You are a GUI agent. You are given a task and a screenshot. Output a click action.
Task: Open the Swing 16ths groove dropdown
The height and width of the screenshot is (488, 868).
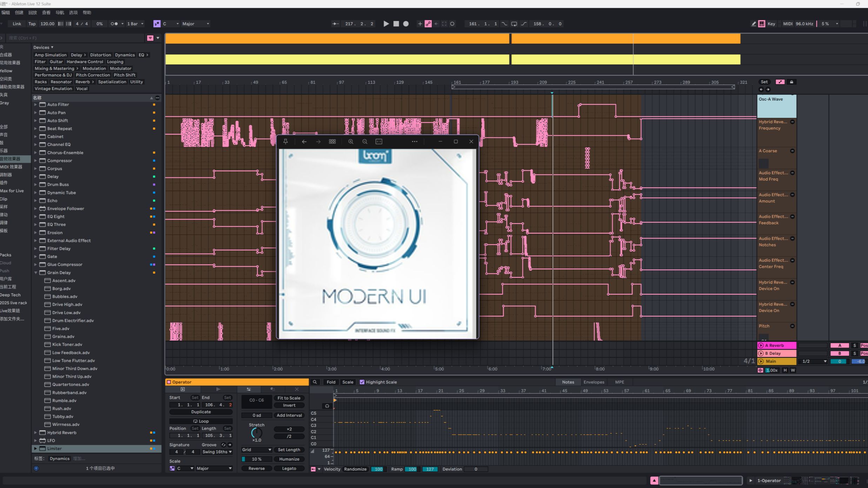click(x=217, y=452)
